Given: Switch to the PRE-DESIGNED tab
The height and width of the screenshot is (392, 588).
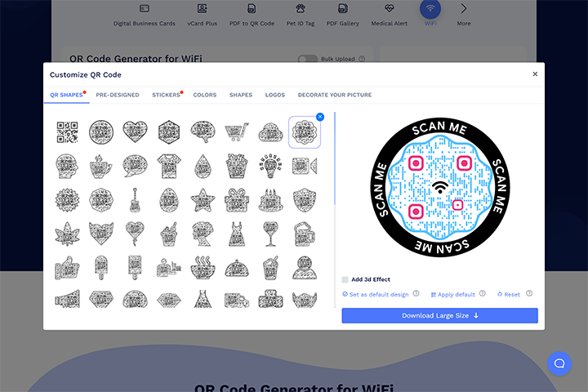Looking at the screenshot, I should pos(118,95).
